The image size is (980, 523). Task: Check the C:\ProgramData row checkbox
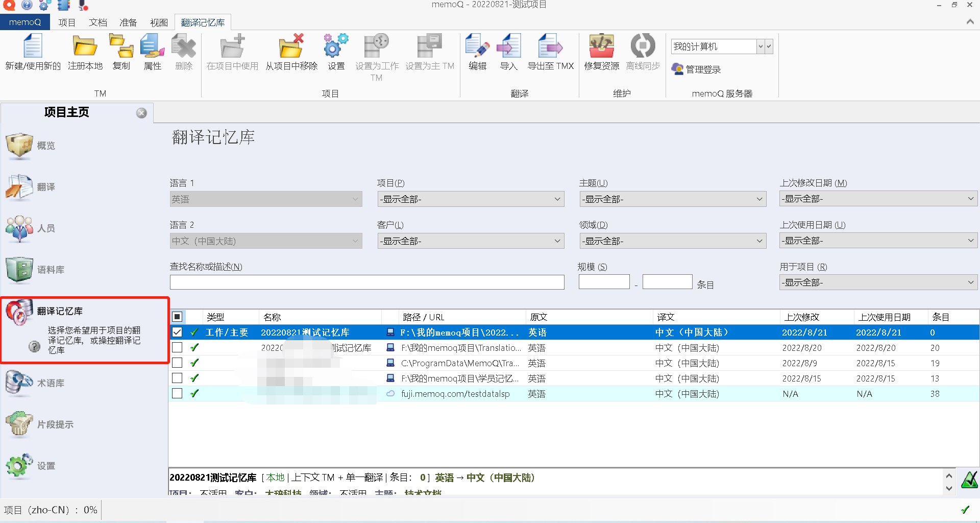tap(177, 363)
